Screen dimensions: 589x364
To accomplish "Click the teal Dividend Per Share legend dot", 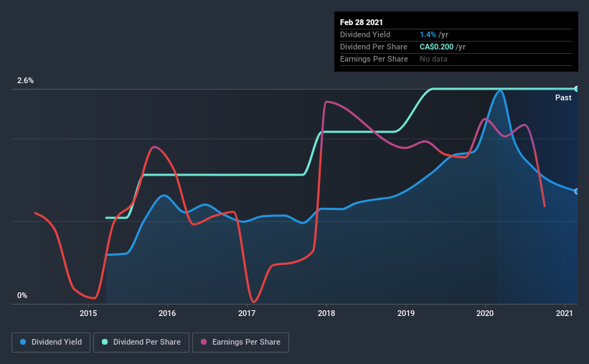I will 105,342.
